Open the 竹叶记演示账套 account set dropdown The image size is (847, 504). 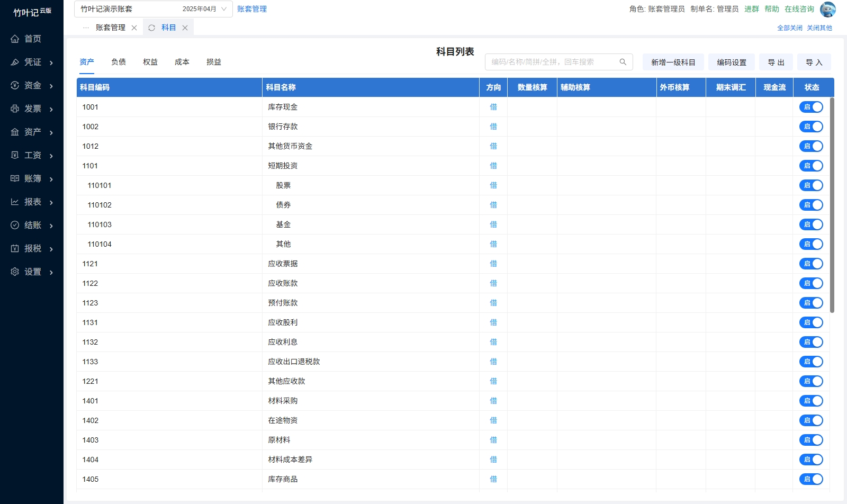(153, 9)
